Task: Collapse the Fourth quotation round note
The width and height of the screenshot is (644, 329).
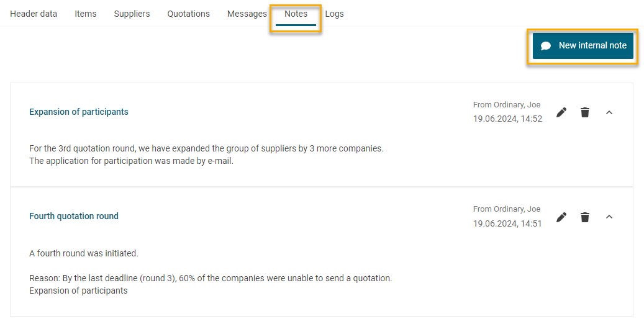Action: (609, 217)
